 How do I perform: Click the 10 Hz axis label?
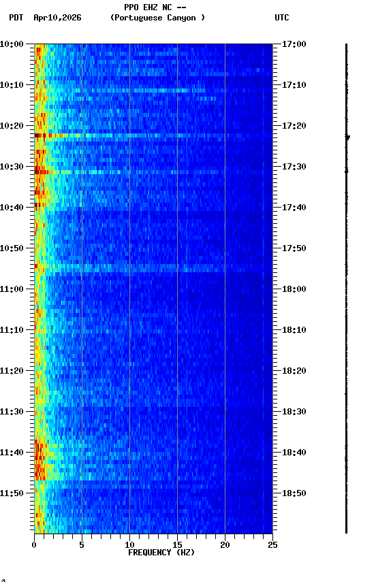[x=129, y=545]
